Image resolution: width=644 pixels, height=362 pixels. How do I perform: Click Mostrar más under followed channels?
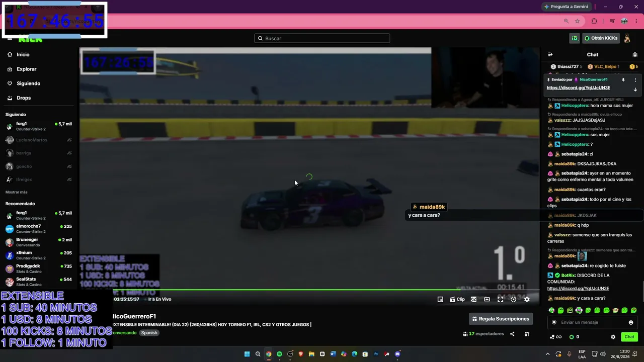pos(17,192)
